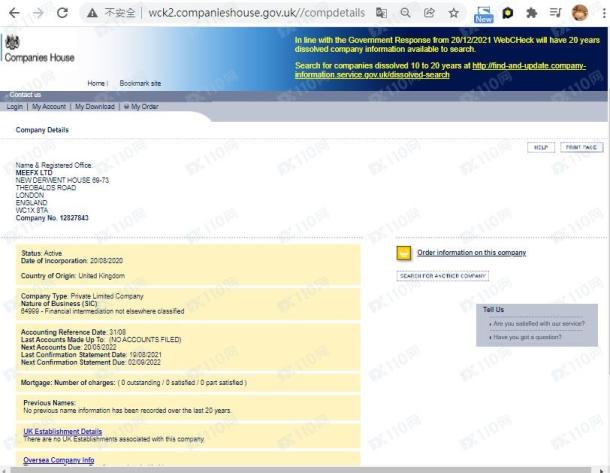
Task: Click the not-secure warning triangle icon
Action: pos(92,13)
